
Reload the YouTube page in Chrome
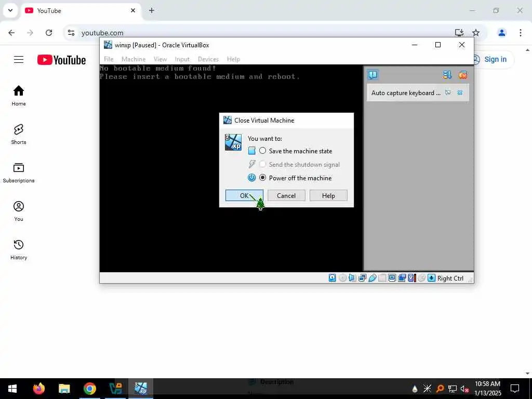49,33
